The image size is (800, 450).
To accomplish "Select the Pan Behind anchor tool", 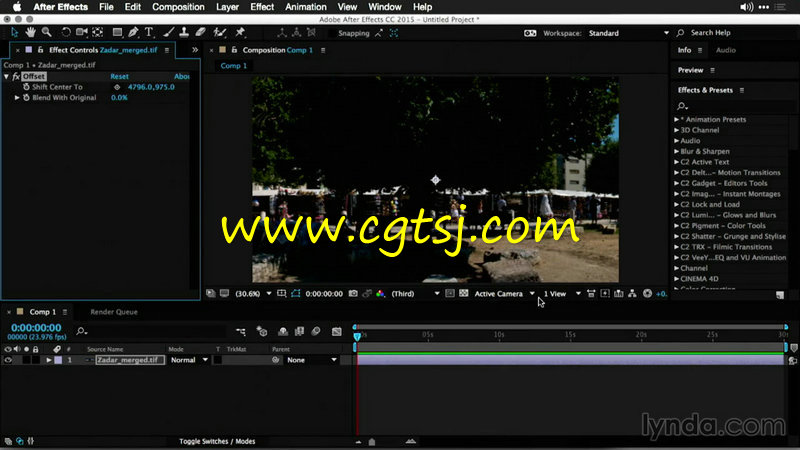I will point(97,33).
